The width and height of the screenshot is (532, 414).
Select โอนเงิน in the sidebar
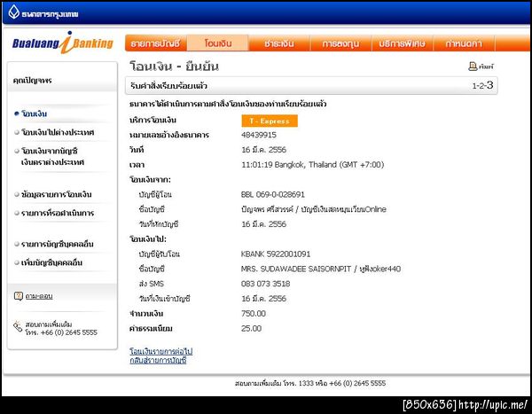tap(34, 113)
